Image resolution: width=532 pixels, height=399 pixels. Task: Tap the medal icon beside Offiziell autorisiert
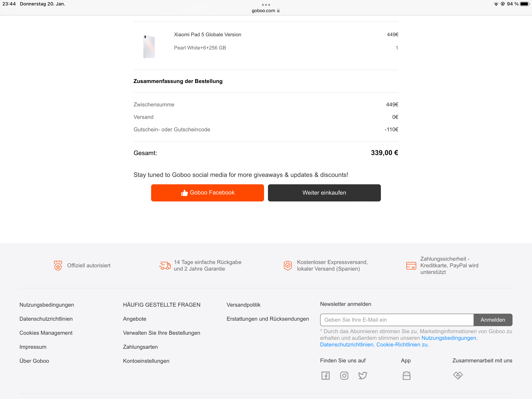tap(58, 265)
